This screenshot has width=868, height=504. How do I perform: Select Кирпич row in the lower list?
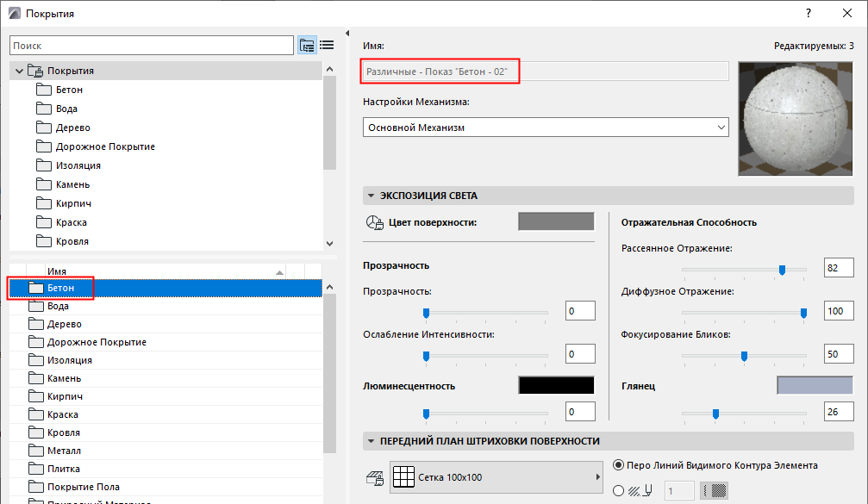[165, 396]
